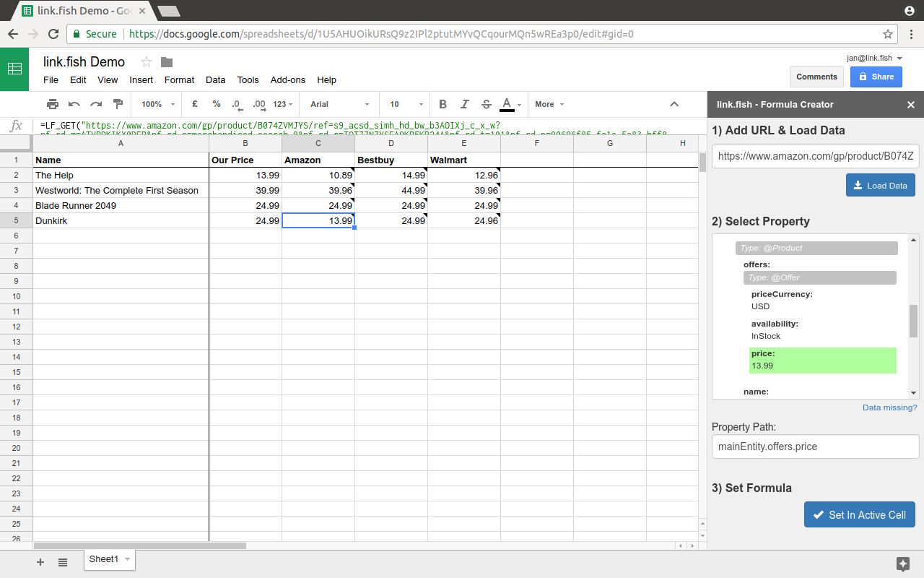Expand the More toolbar dropdown
Viewport: 924px width, 578px height.
[549, 104]
